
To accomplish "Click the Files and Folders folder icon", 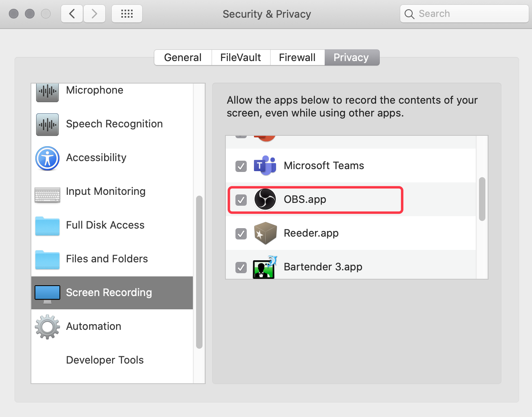I will coord(47,260).
